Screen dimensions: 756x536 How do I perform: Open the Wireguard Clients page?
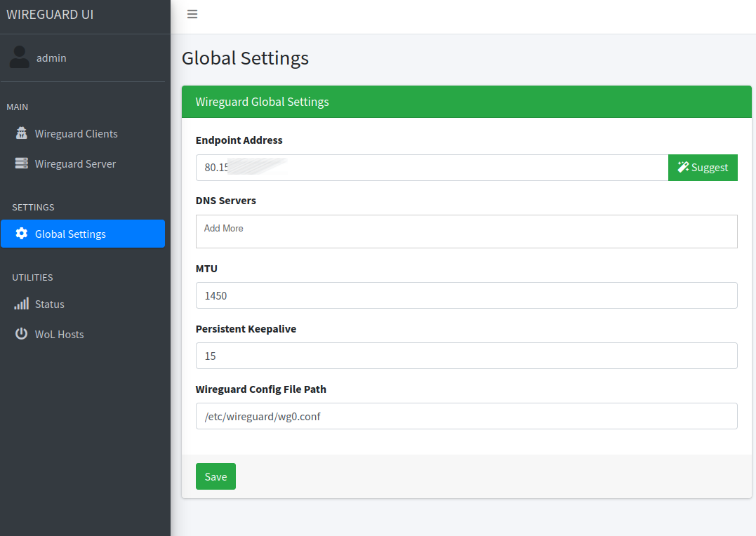76,133
